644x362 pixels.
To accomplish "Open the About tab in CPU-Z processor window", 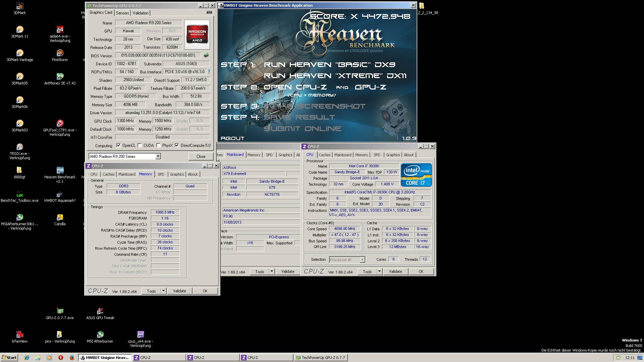I will [409, 155].
